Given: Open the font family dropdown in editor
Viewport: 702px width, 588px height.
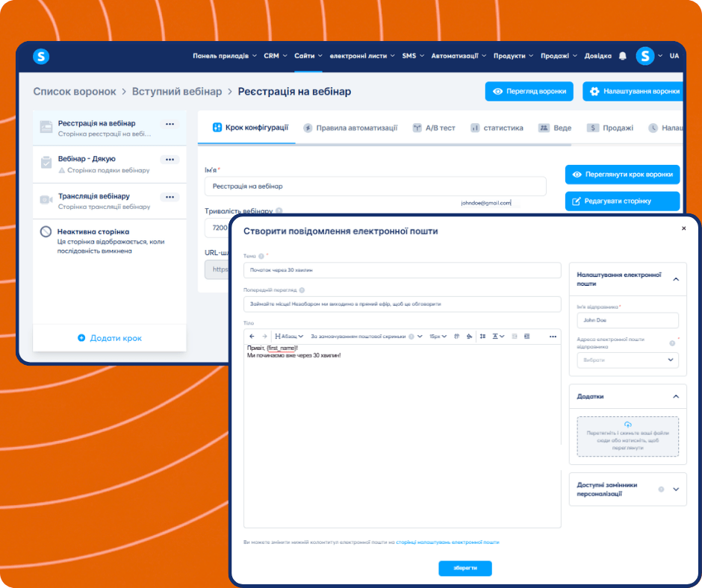Looking at the screenshot, I should 366,337.
